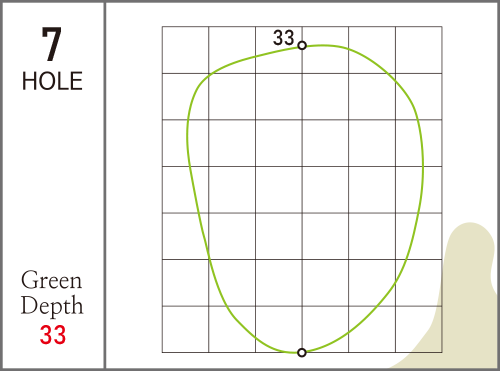The height and width of the screenshot is (371, 500).
Task: Click the bottom-left grid cell
Action: point(185,329)
